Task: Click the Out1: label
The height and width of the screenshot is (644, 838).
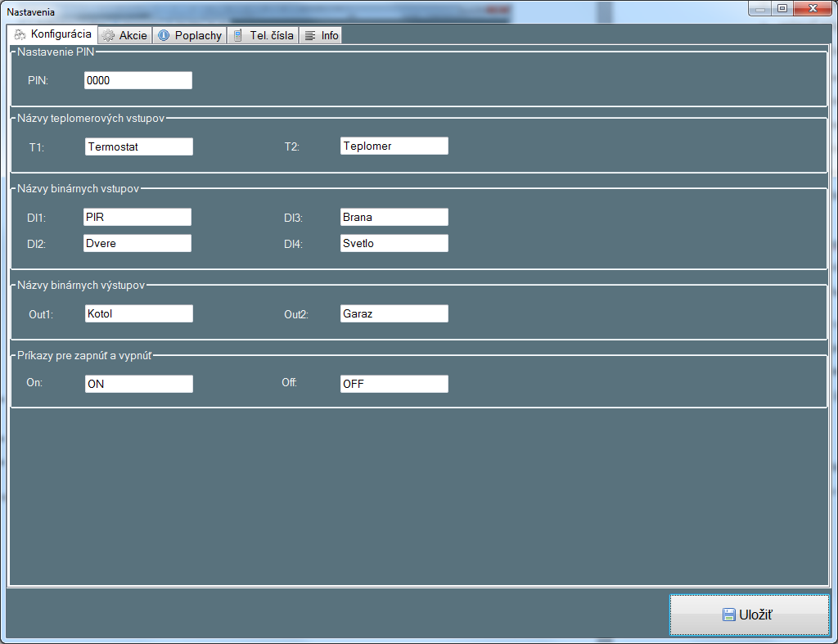Action: point(41,314)
